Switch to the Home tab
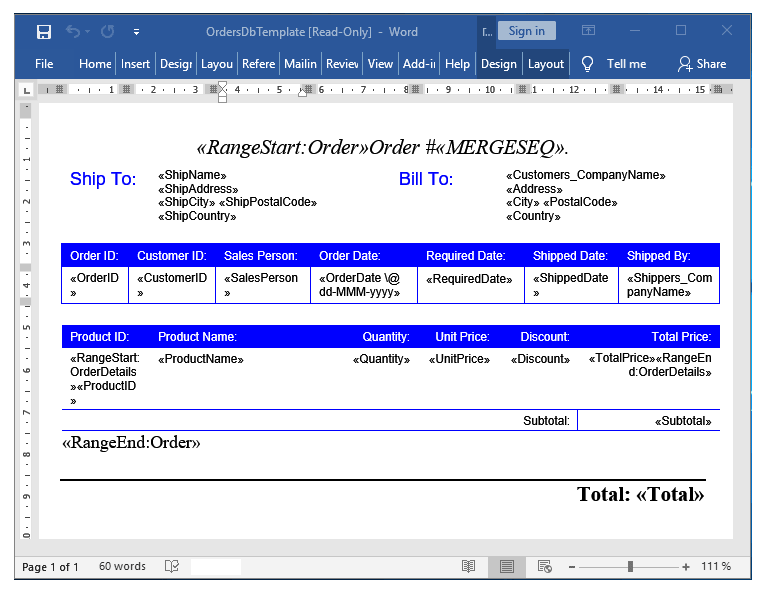 95,64
